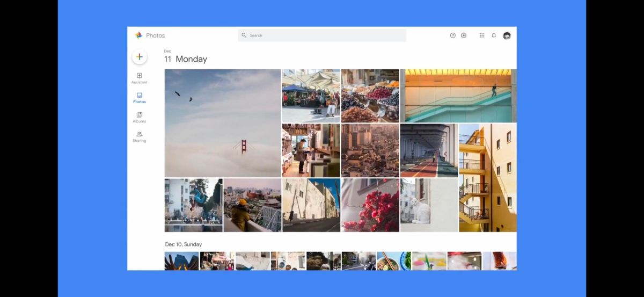Open the man browsing bookshelves photo

click(311, 150)
